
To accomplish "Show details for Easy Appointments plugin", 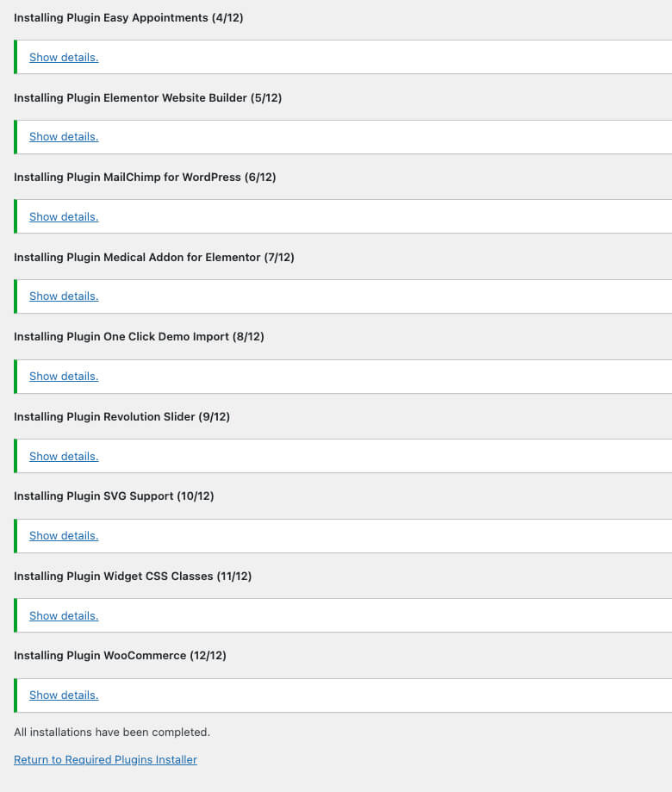I will [x=64, y=57].
